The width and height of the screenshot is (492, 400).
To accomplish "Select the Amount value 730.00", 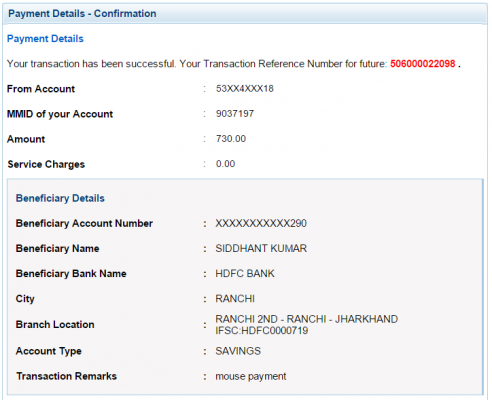I will click(231, 139).
